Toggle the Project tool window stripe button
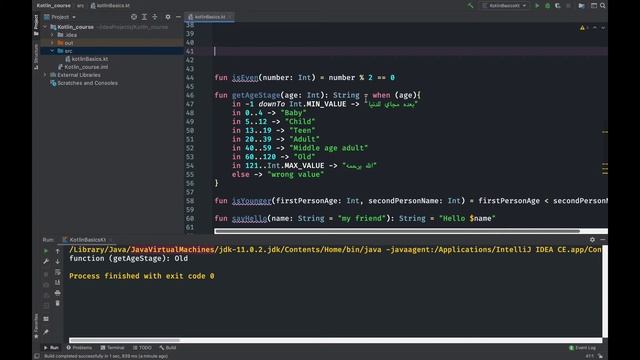Image resolution: width=640 pixels, height=360 pixels. pos(36,24)
